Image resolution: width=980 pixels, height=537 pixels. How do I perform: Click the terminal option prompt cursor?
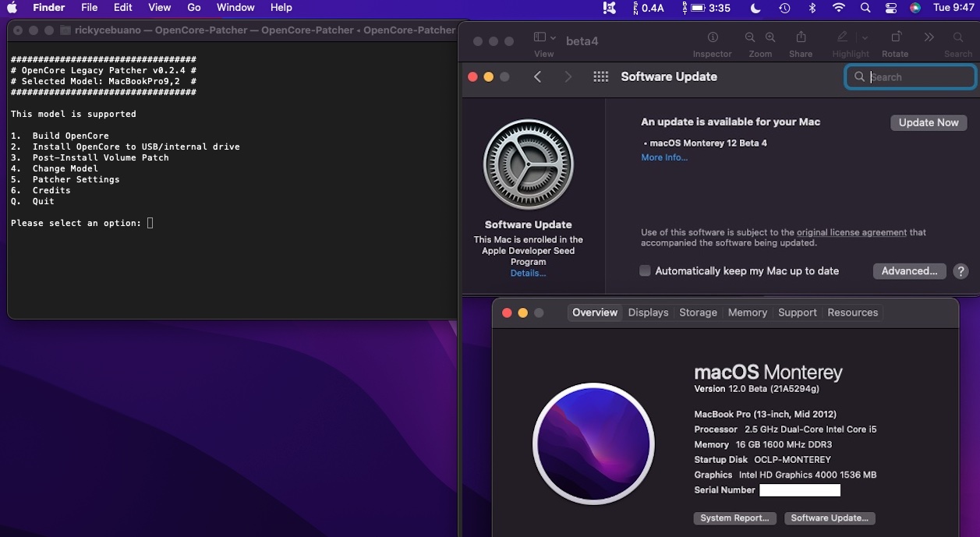[150, 223]
